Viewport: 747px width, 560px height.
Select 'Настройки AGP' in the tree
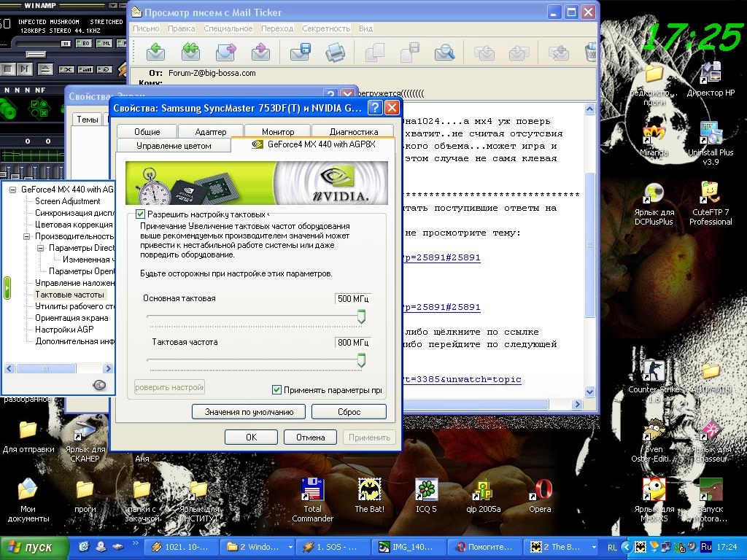pyautogui.click(x=64, y=330)
